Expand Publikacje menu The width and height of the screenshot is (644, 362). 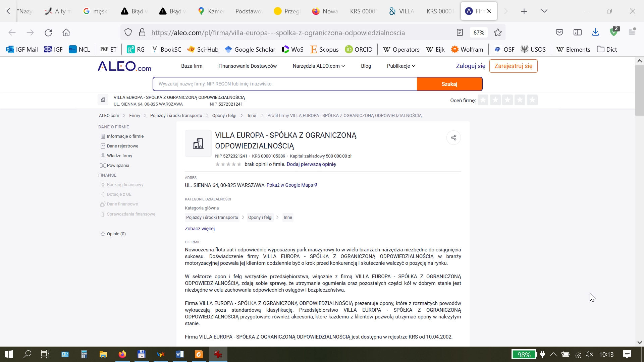401,66
